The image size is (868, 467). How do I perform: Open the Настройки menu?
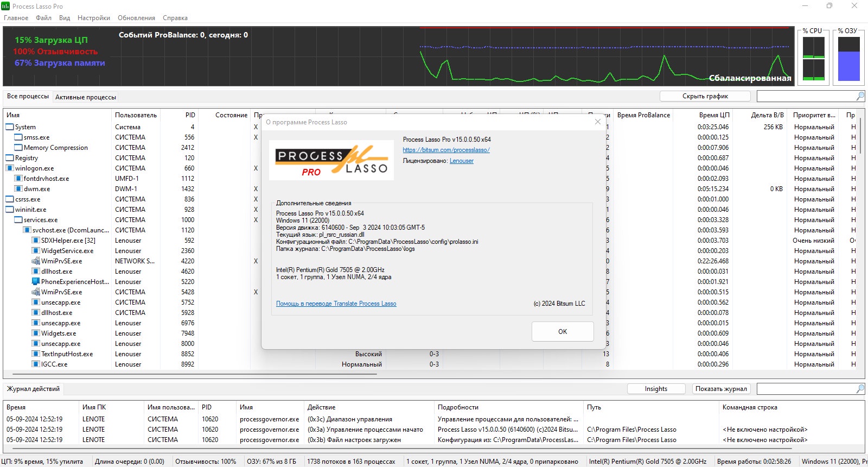93,18
